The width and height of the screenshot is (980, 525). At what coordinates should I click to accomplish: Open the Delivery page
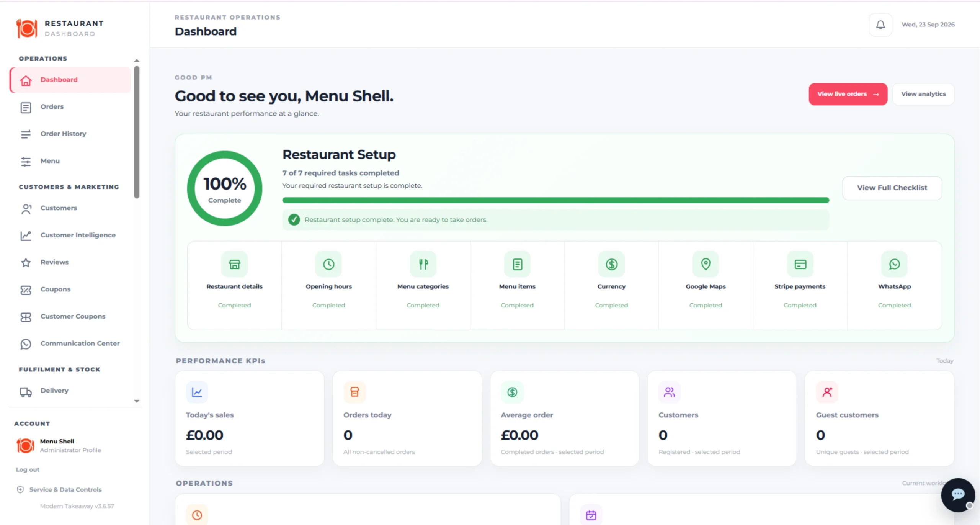click(x=70, y=391)
